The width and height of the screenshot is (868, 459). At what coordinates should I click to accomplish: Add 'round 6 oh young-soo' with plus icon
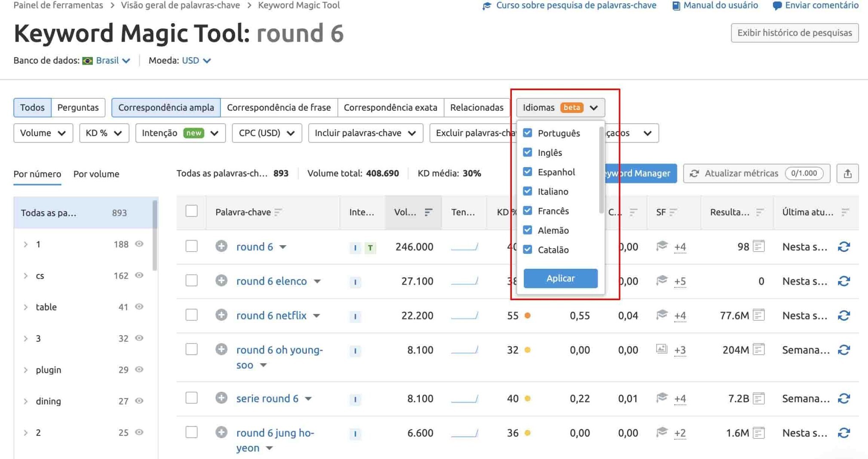coord(221,349)
